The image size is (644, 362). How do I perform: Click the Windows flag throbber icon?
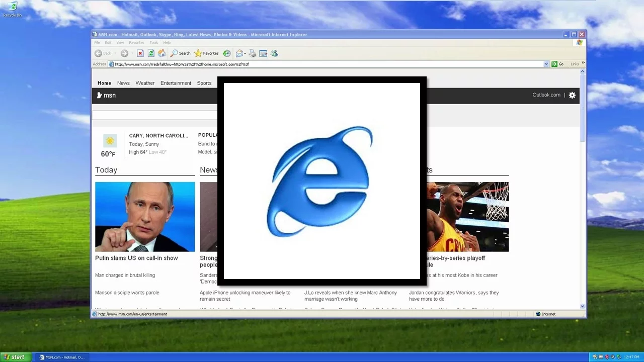coord(579,43)
